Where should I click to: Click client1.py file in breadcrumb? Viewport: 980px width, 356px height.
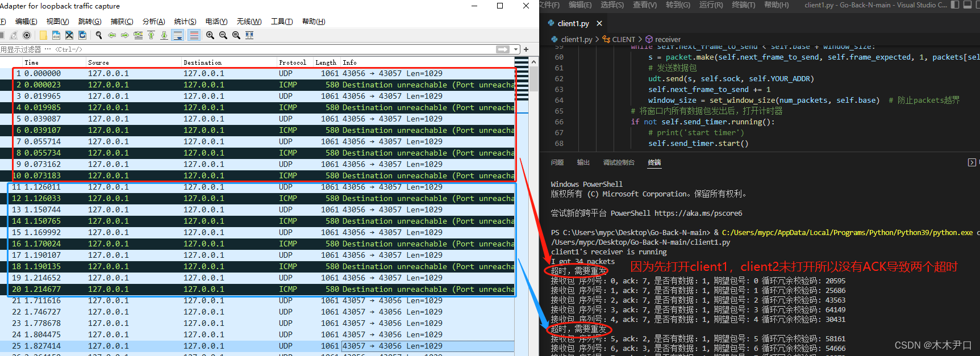pos(572,39)
